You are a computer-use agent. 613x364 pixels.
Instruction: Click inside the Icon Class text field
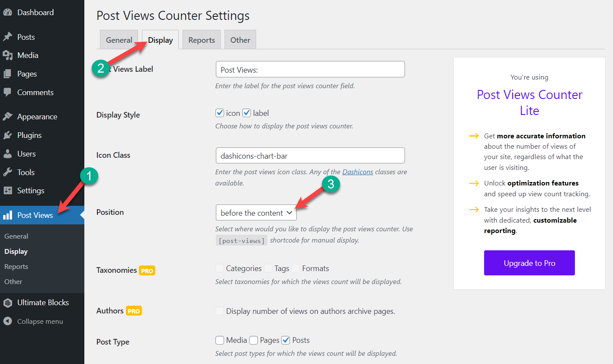pos(310,155)
